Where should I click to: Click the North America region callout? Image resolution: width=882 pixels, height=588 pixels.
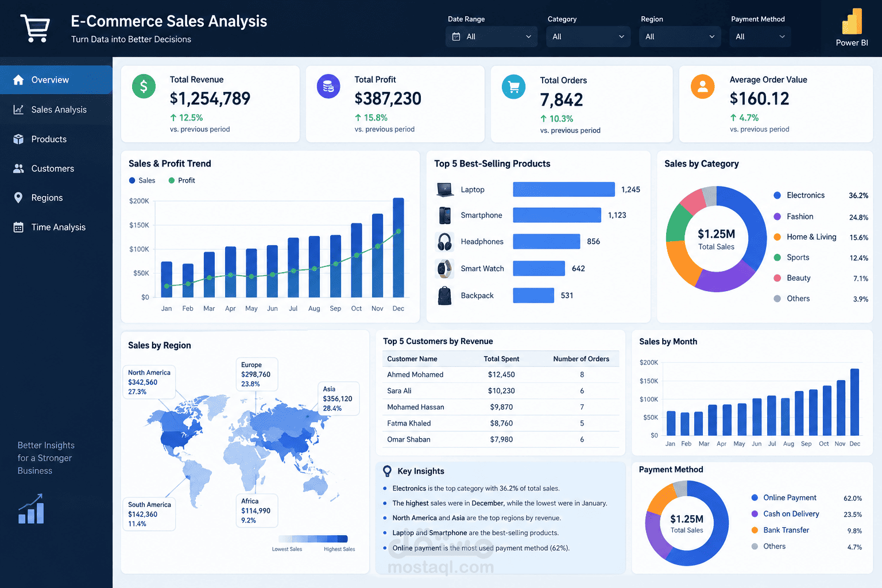point(149,382)
